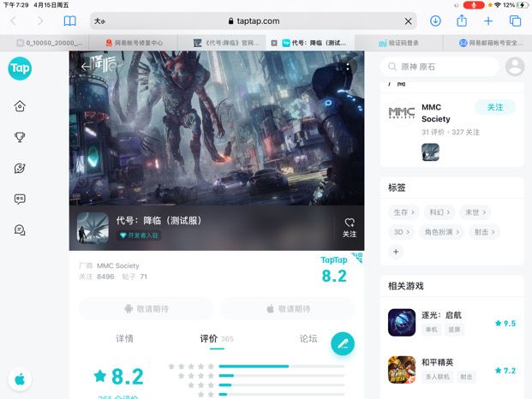Screen dimensions: 532x399
Task: Open the 射击 tag
Action: click(x=484, y=232)
